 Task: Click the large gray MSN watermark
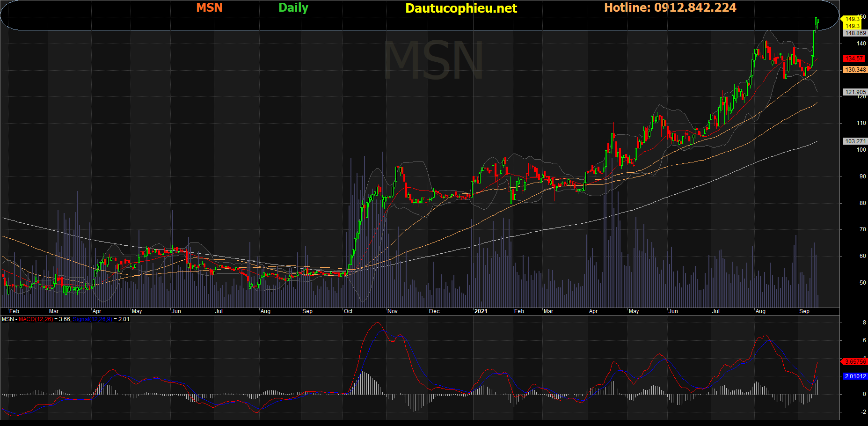[x=433, y=61]
